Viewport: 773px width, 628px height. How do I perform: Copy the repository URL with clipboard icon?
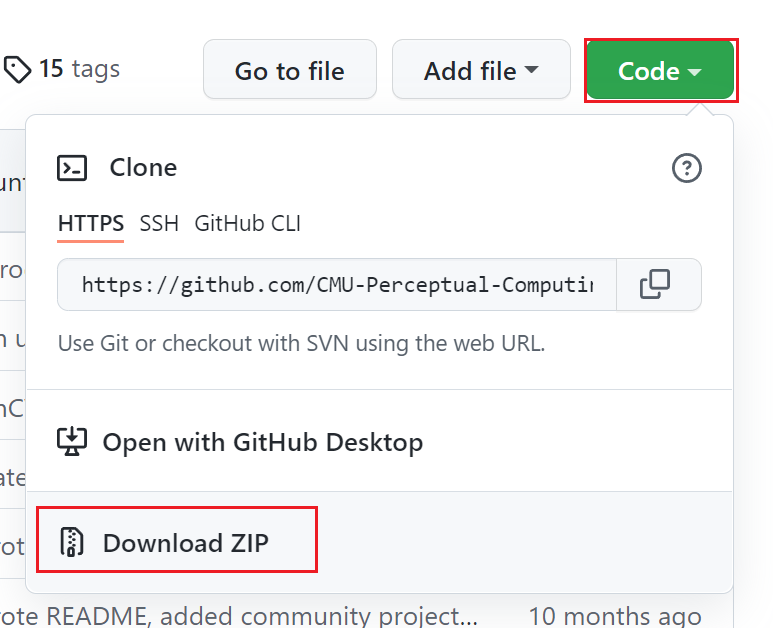coord(656,285)
